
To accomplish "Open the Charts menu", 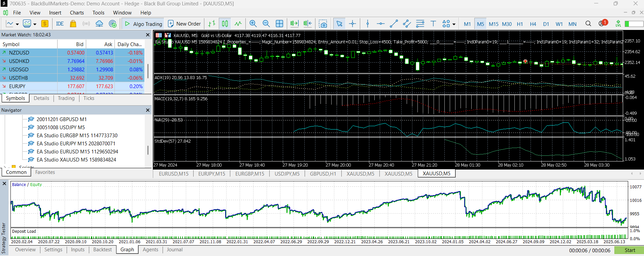I will tap(77, 13).
